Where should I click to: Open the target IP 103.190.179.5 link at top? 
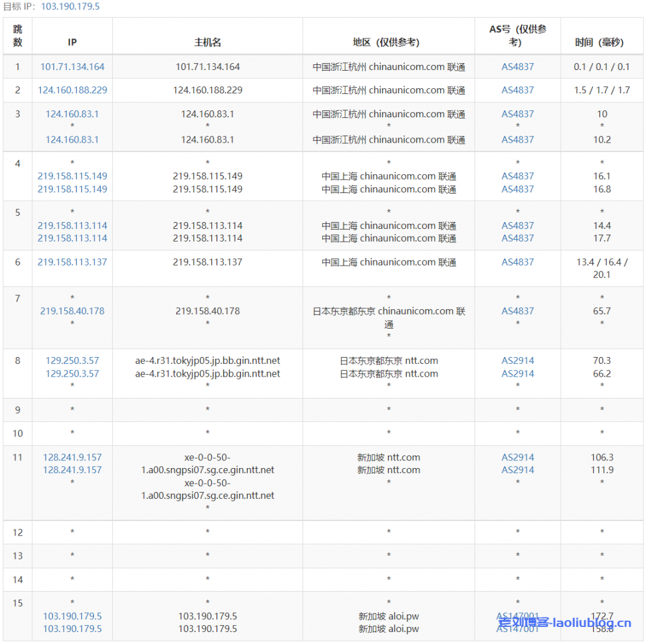point(70,6)
